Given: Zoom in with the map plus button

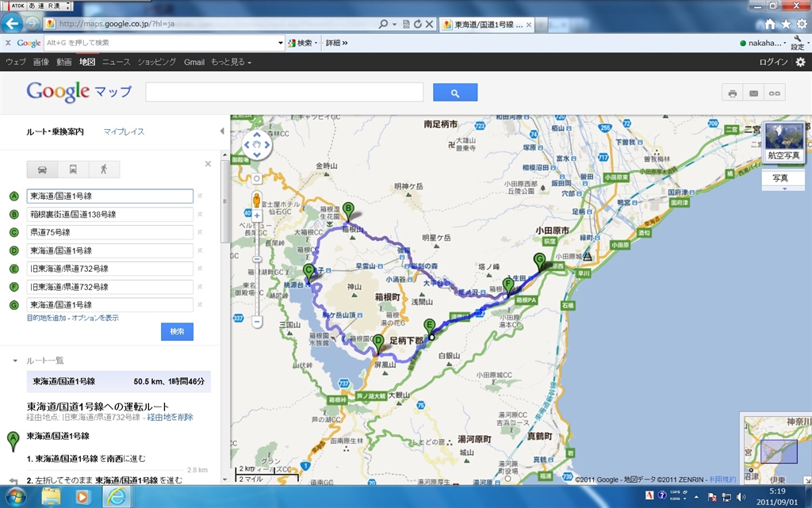Looking at the screenshot, I should 257,216.
